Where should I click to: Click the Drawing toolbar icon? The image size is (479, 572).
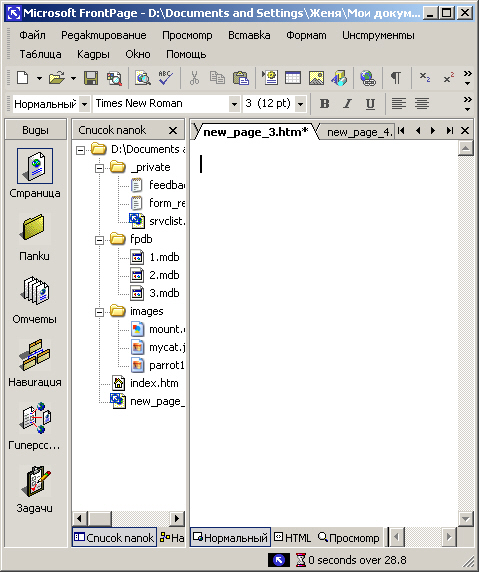pos(339,78)
